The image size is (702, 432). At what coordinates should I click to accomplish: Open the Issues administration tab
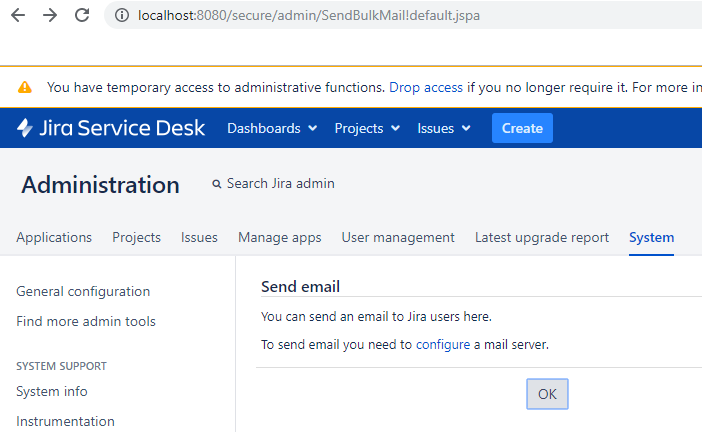coord(199,237)
